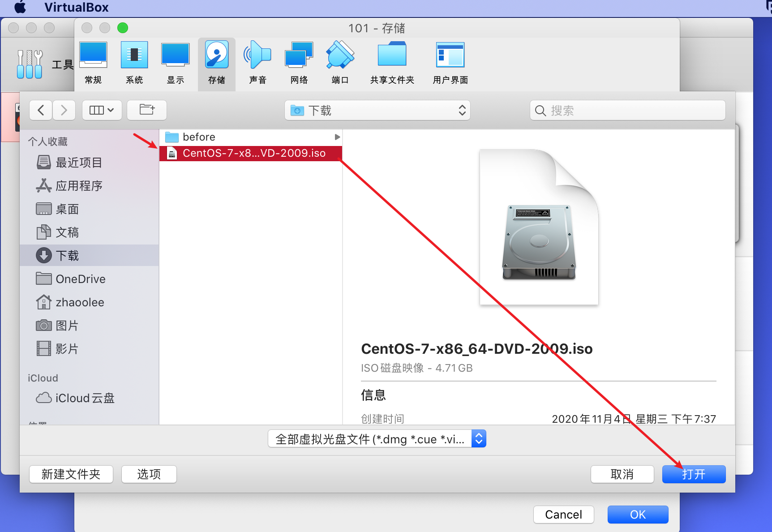Select 最近项目 in the sidebar
The height and width of the screenshot is (532, 772).
tap(90, 162)
